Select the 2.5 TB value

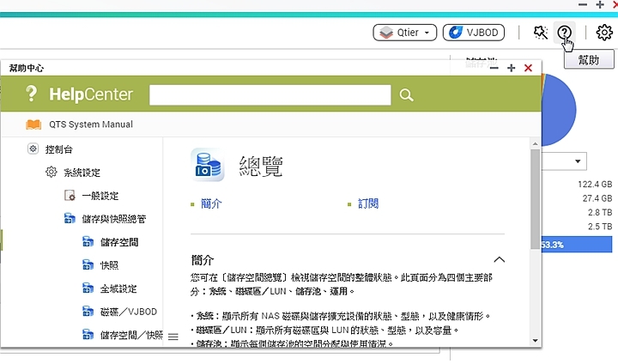600,227
